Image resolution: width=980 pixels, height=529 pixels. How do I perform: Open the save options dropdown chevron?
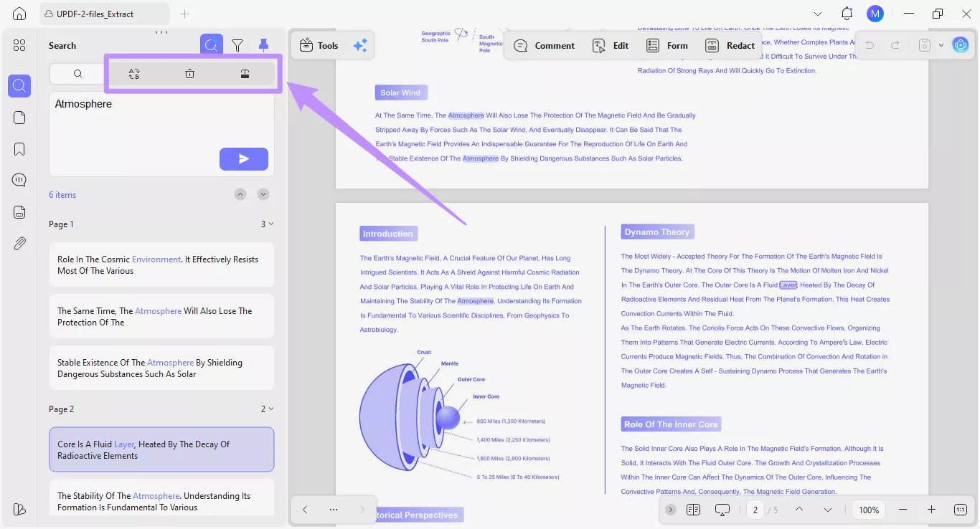941,44
